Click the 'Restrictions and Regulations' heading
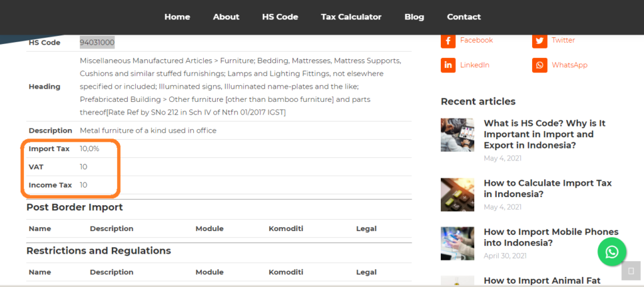Screen dimensions: 644x287 (99, 251)
